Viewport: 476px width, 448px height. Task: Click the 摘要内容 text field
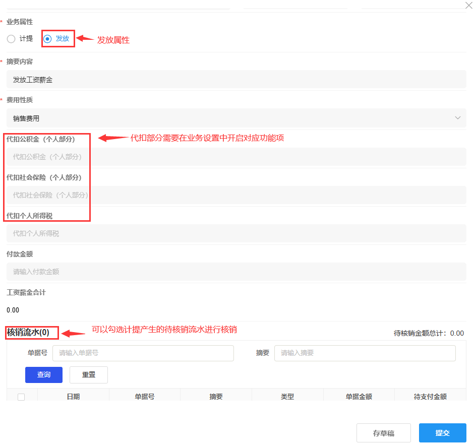point(236,80)
